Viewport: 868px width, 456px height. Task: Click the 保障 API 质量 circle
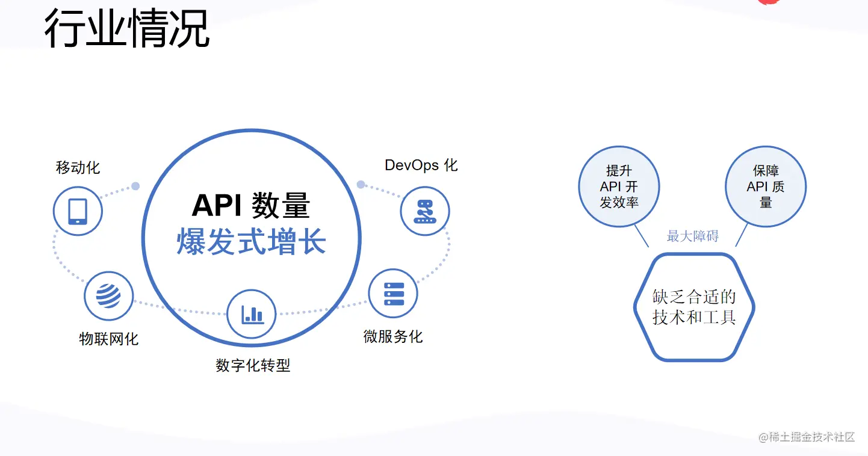point(766,186)
